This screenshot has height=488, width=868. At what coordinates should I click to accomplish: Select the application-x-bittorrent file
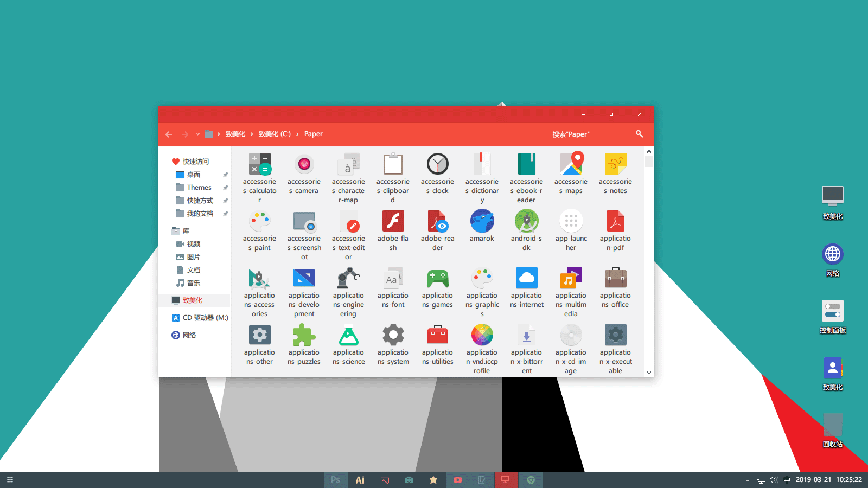pos(526,348)
